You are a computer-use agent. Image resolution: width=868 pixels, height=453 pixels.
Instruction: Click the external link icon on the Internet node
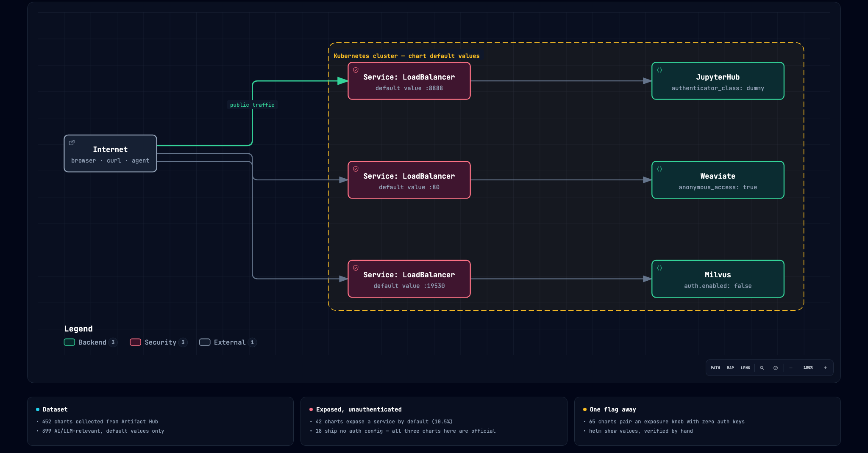point(72,143)
